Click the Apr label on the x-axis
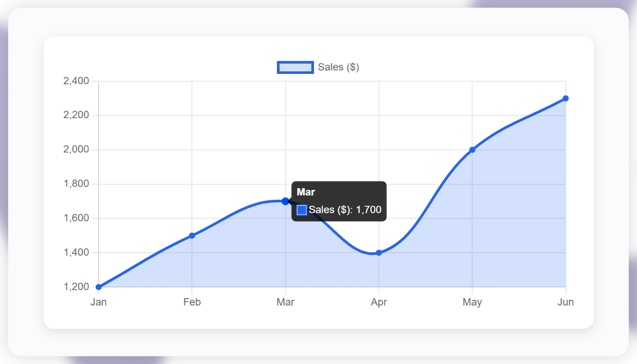This screenshot has width=637, height=364. (379, 302)
